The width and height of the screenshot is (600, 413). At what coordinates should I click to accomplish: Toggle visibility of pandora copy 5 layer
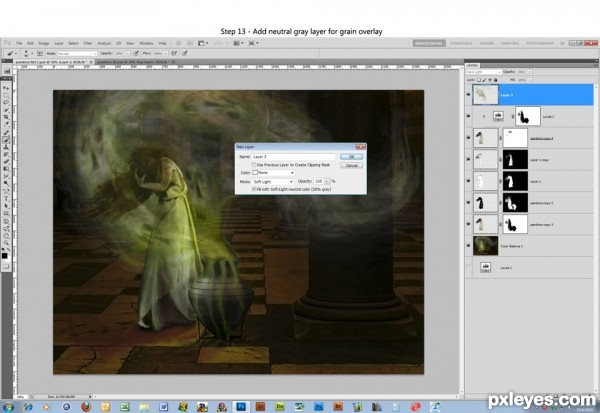469,202
